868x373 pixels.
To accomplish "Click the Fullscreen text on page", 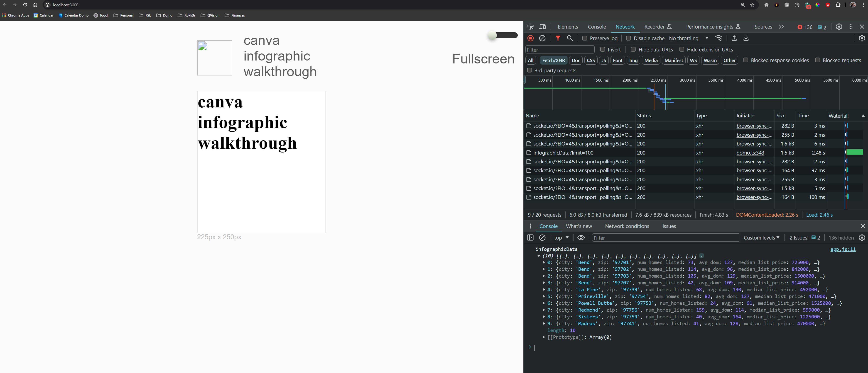I will point(483,59).
